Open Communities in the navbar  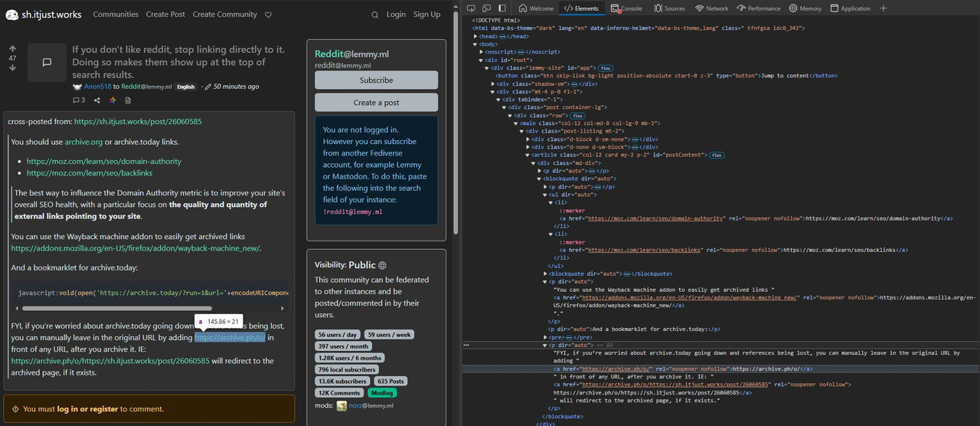click(116, 15)
